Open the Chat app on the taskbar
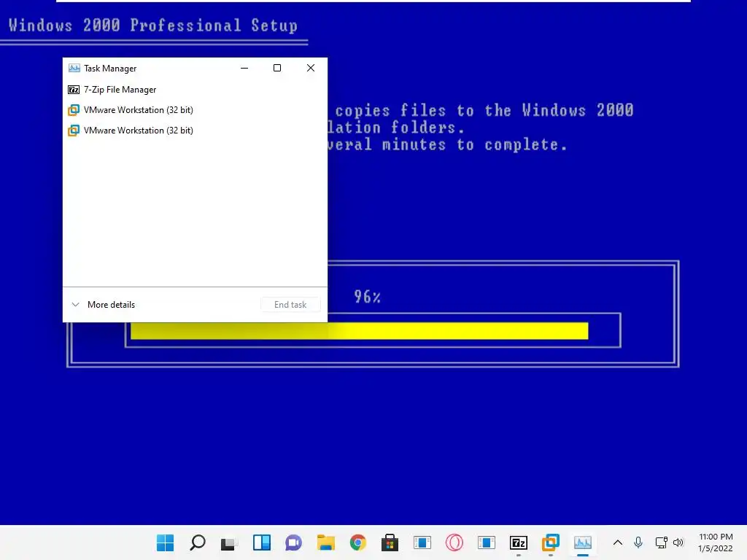 click(293, 542)
